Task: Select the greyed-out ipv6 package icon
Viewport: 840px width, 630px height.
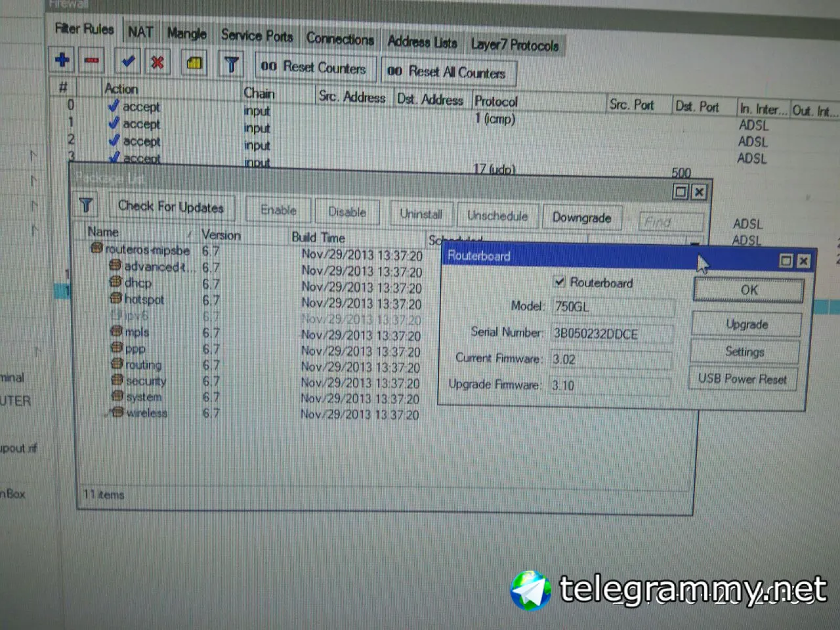Action: (x=116, y=314)
